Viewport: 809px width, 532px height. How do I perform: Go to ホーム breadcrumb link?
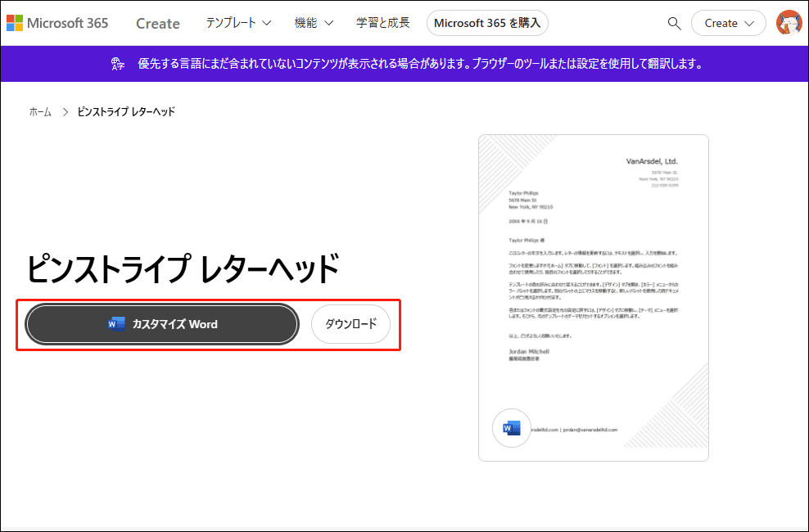(40, 112)
